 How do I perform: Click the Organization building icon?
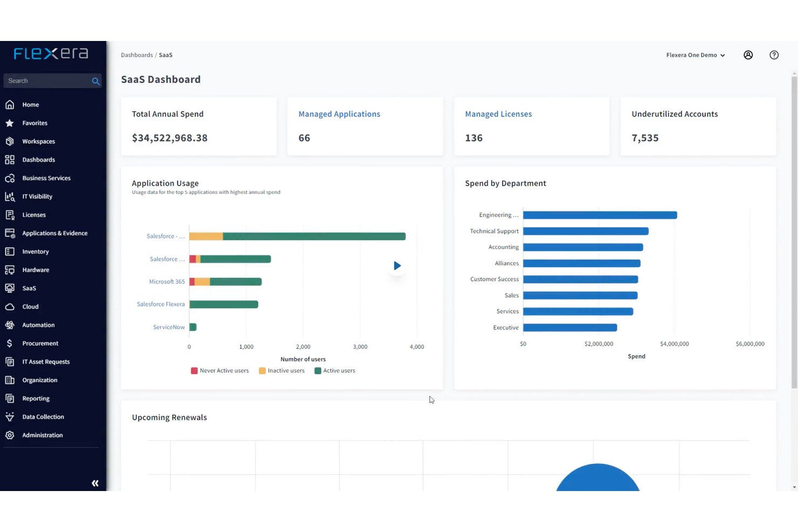point(10,379)
